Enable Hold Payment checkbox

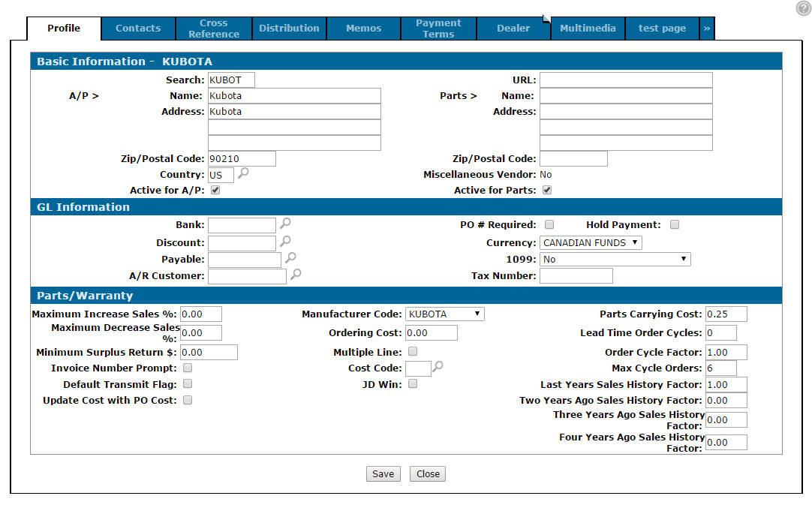pos(675,224)
